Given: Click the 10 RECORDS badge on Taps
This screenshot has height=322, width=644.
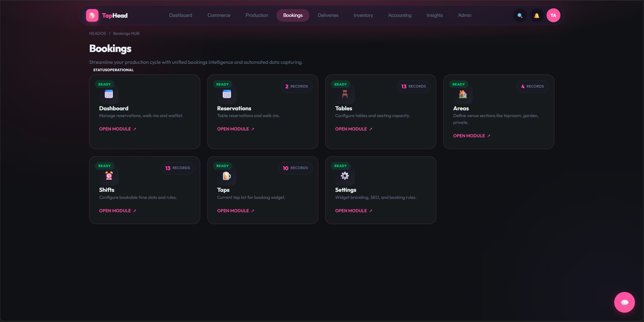Looking at the screenshot, I should (295, 168).
